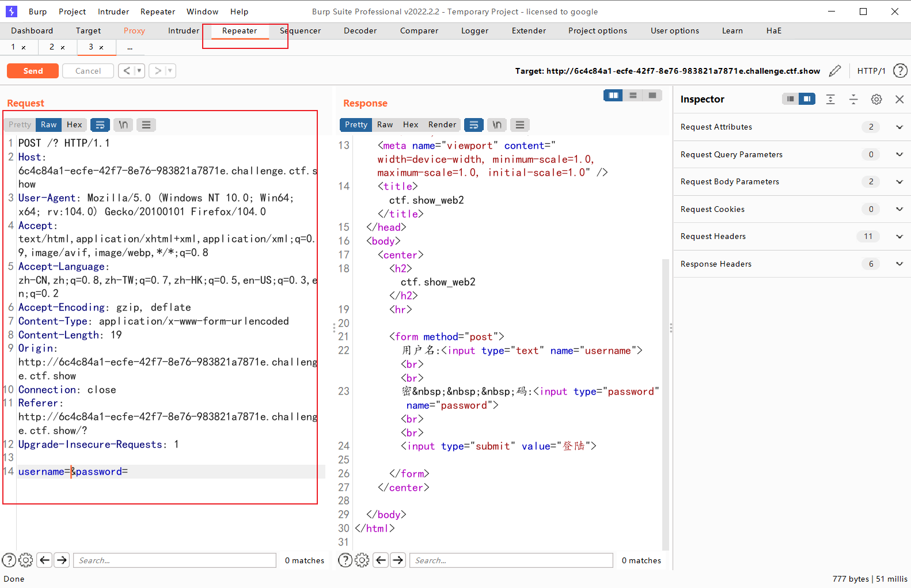The height and width of the screenshot is (588, 911).
Task: Open the Response viewer hamburger menu
Action: coord(520,124)
